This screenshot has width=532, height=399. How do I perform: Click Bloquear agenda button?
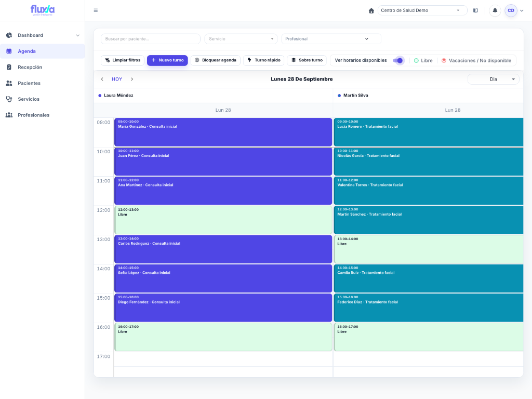tap(216, 60)
